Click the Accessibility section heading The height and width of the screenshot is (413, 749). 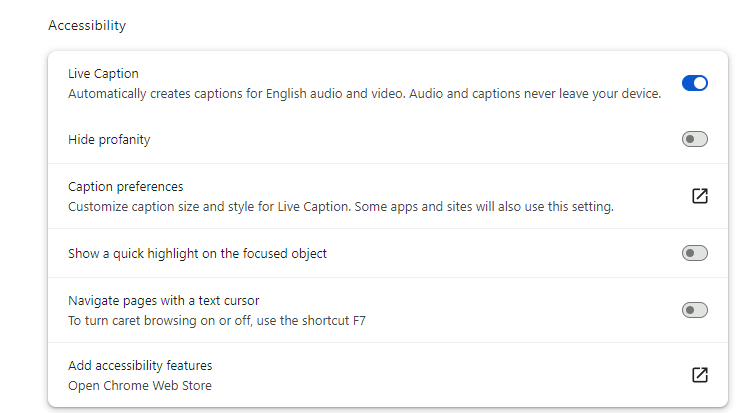tap(87, 25)
